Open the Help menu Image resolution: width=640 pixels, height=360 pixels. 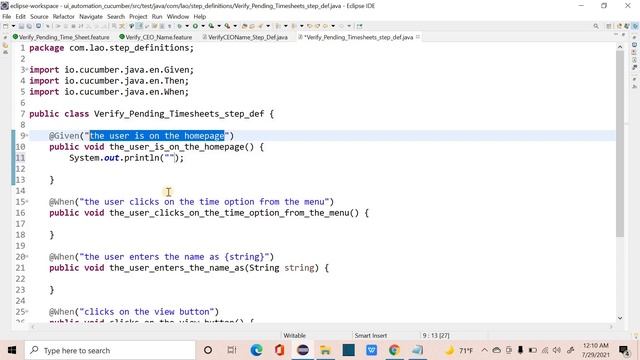pos(200,17)
